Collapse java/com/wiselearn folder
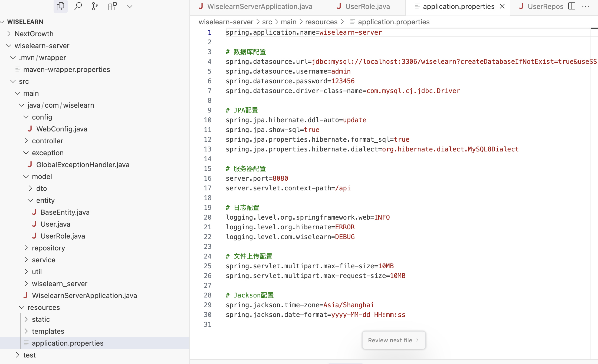 [x=95, y=105]
